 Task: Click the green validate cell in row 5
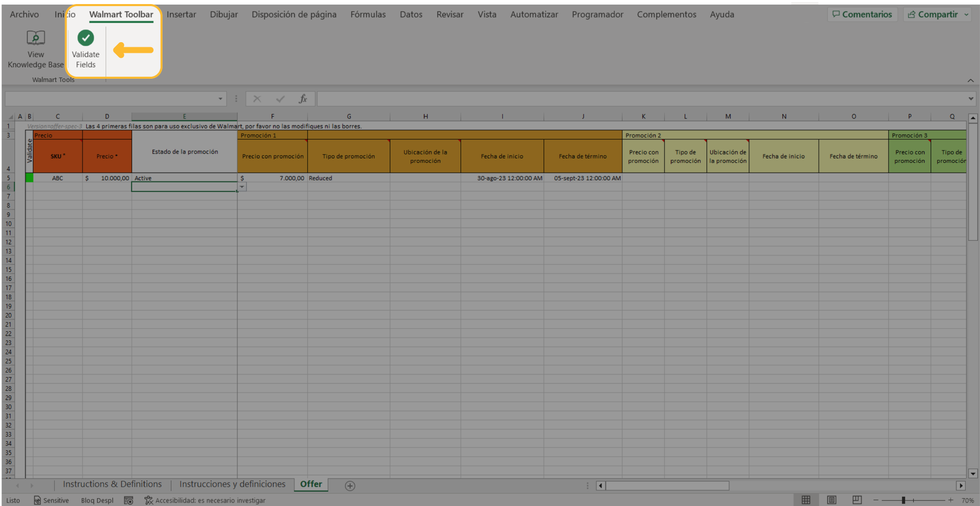[x=29, y=178]
